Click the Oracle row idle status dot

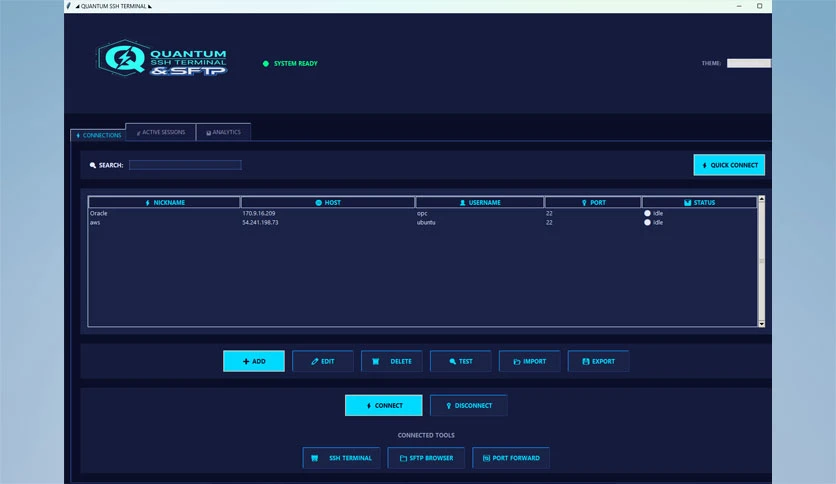[647, 213]
